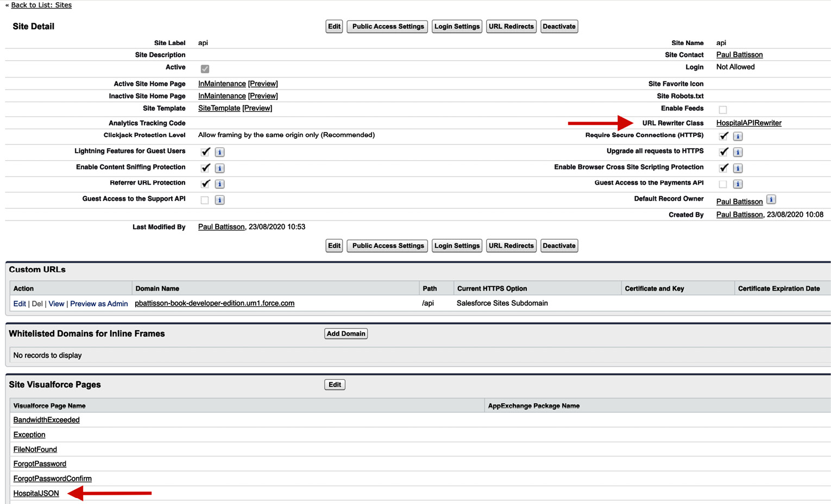Viewport: 831px width, 504px height.
Task: Open top URL Redirects button
Action: click(x=511, y=26)
